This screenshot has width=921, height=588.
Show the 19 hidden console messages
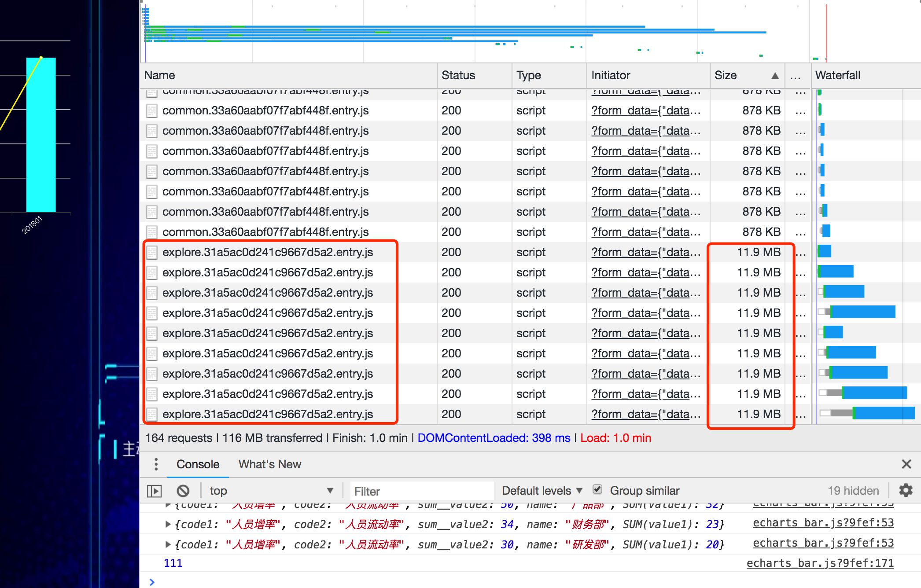click(853, 490)
